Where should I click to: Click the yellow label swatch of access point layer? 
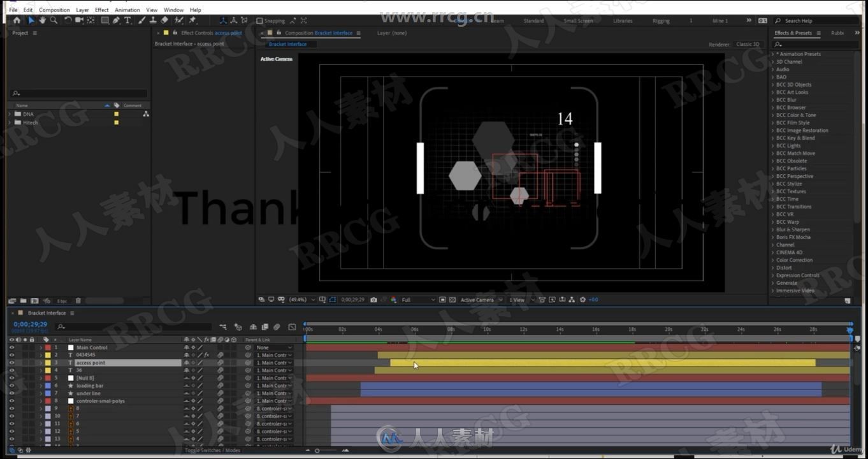48,363
